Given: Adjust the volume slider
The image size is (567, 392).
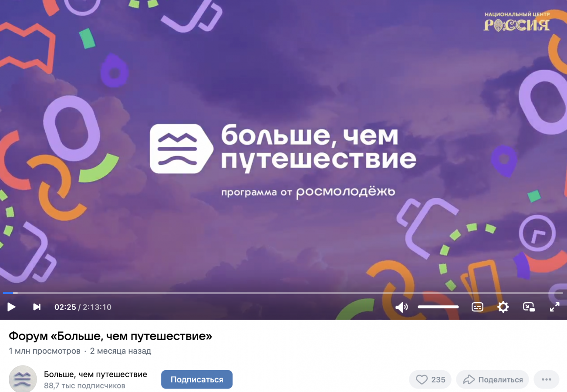Looking at the screenshot, I should tap(438, 307).
